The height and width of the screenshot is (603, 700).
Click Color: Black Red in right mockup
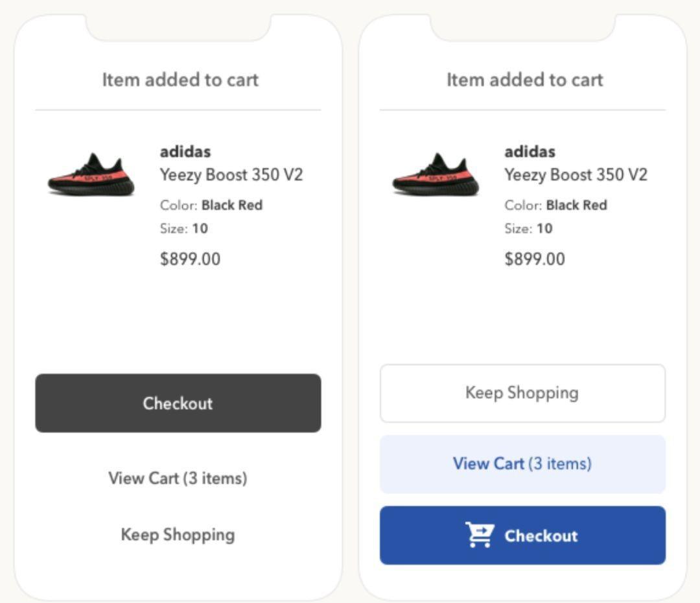pyautogui.click(x=556, y=205)
